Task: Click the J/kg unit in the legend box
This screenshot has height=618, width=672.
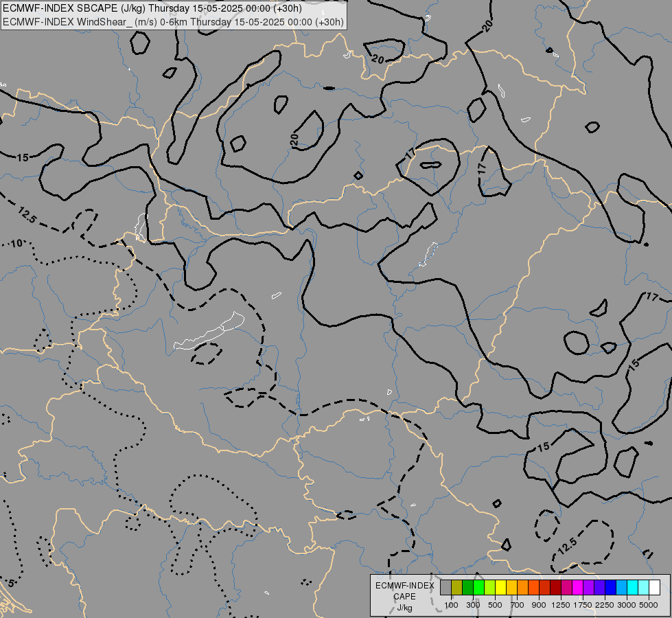Action: [x=404, y=608]
